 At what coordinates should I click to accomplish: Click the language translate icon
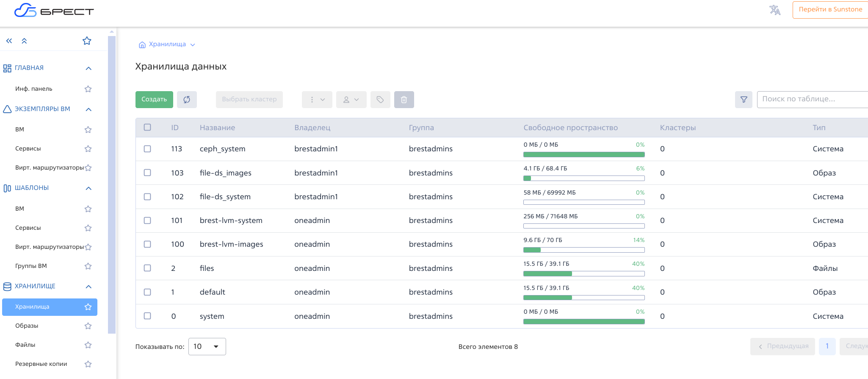[x=775, y=10]
